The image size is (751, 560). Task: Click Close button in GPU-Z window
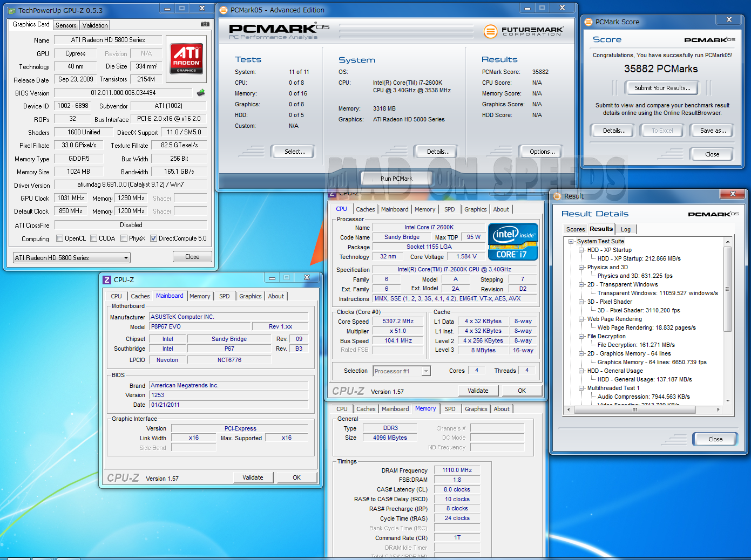click(x=192, y=257)
